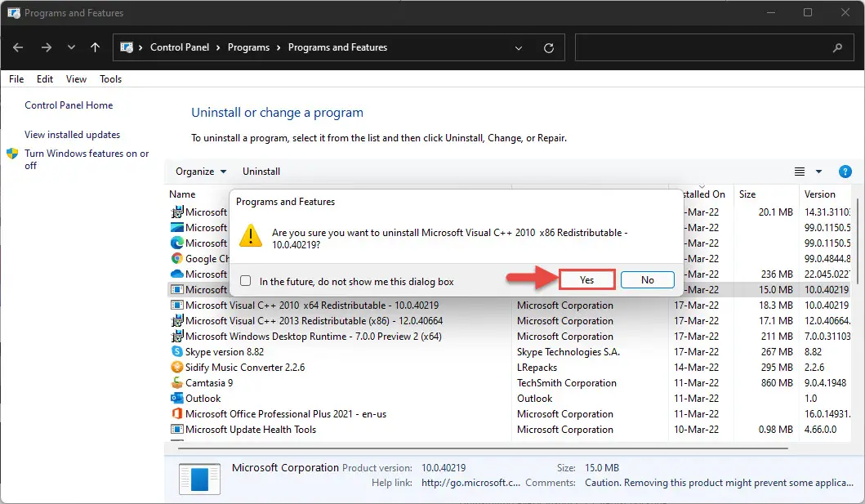
Task: Click the view layout icon
Action: click(x=800, y=172)
